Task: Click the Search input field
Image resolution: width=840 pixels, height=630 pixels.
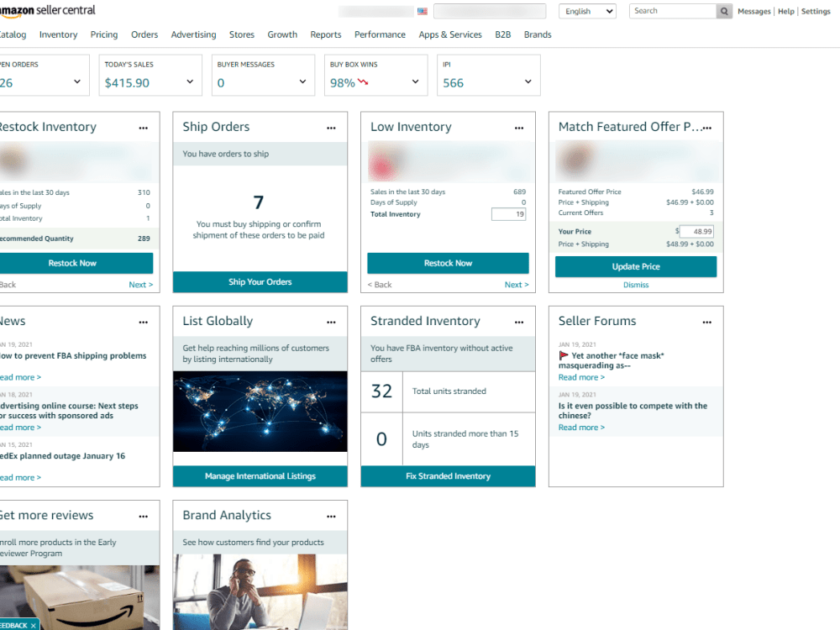Action: coord(673,11)
